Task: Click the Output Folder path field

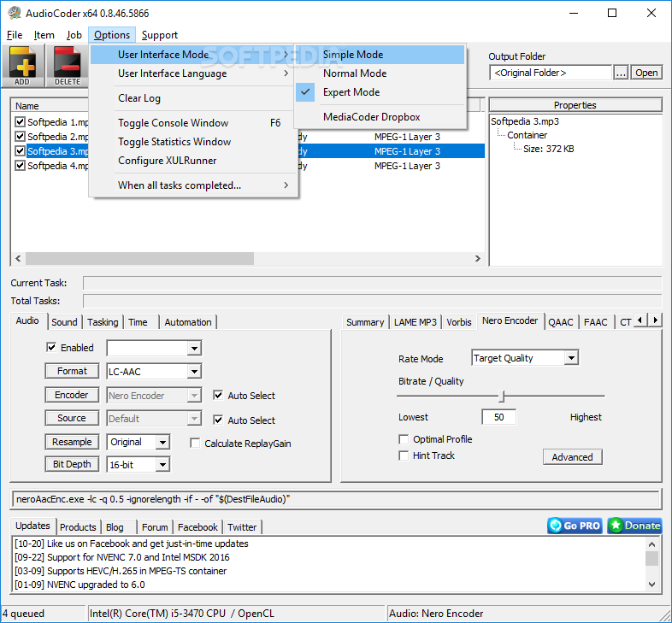Action: click(x=551, y=73)
